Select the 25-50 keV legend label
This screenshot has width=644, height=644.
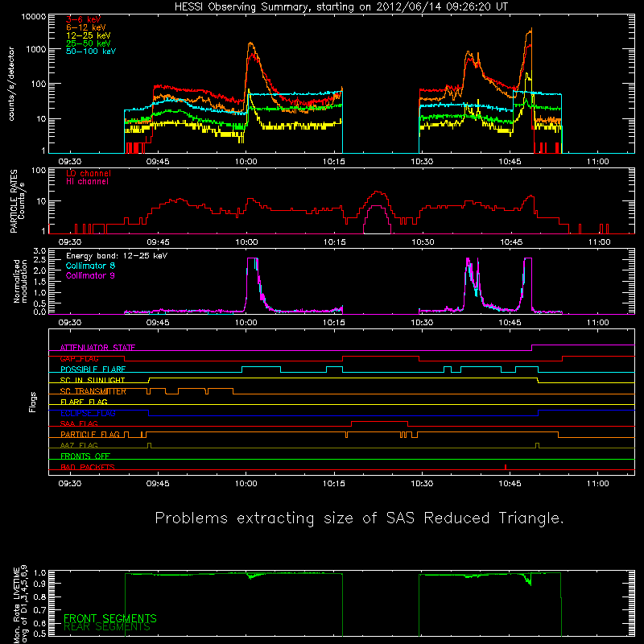coord(89,43)
